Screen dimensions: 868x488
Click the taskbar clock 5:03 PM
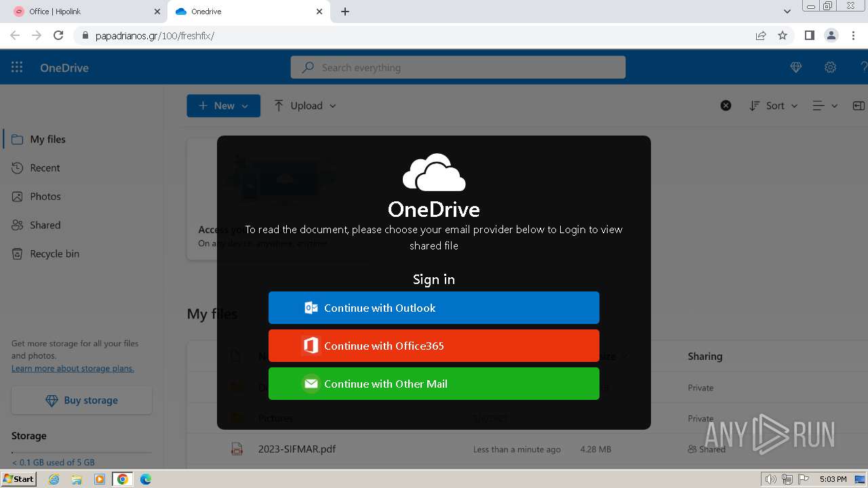pos(833,479)
